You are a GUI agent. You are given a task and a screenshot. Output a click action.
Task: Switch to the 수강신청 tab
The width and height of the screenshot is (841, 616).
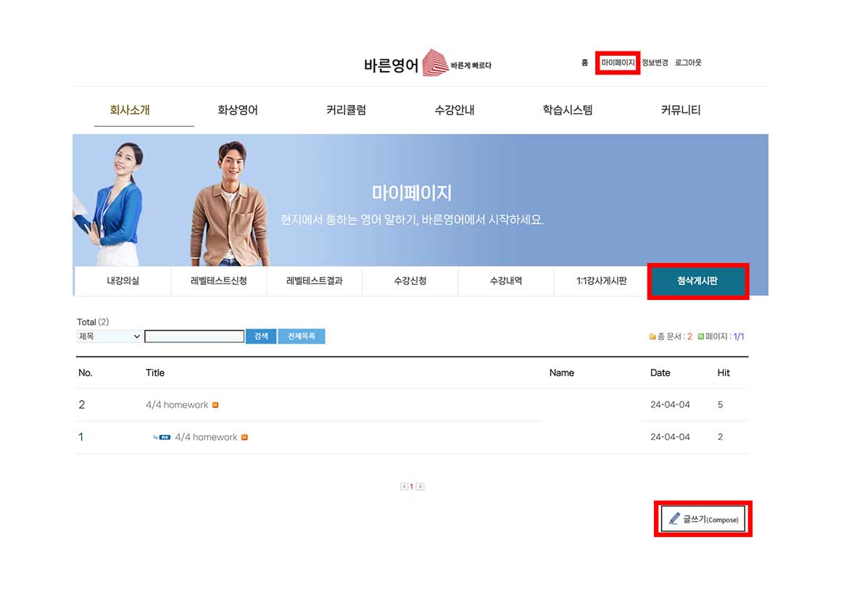410,281
